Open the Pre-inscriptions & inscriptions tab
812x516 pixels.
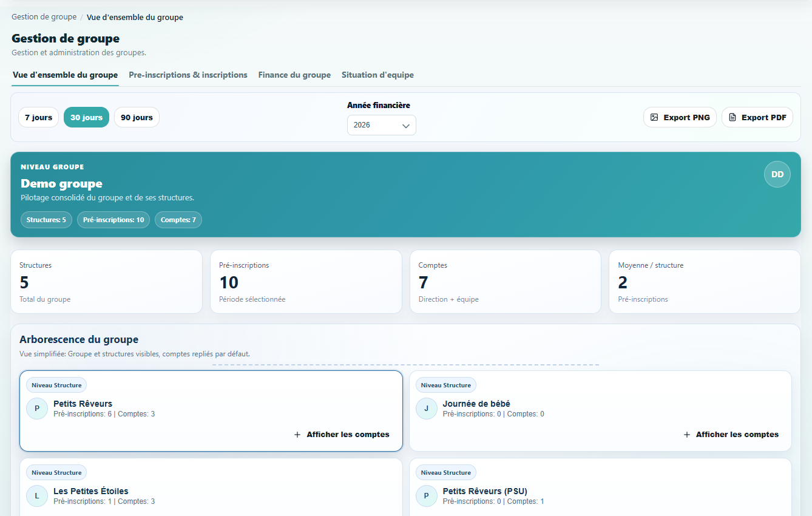pos(188,75)
